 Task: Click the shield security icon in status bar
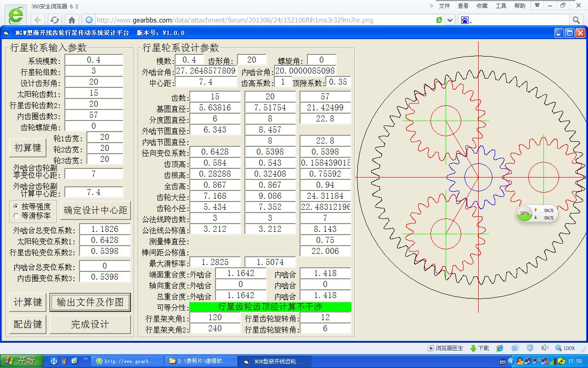[x=530, y=348]
